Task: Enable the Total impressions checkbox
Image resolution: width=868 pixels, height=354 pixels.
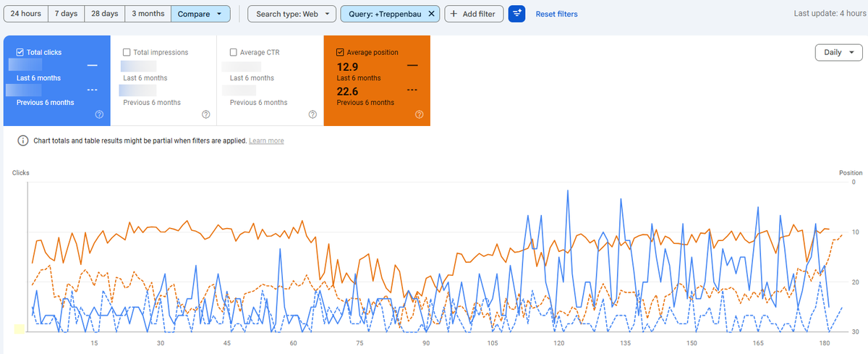Action: click(127, 52)
